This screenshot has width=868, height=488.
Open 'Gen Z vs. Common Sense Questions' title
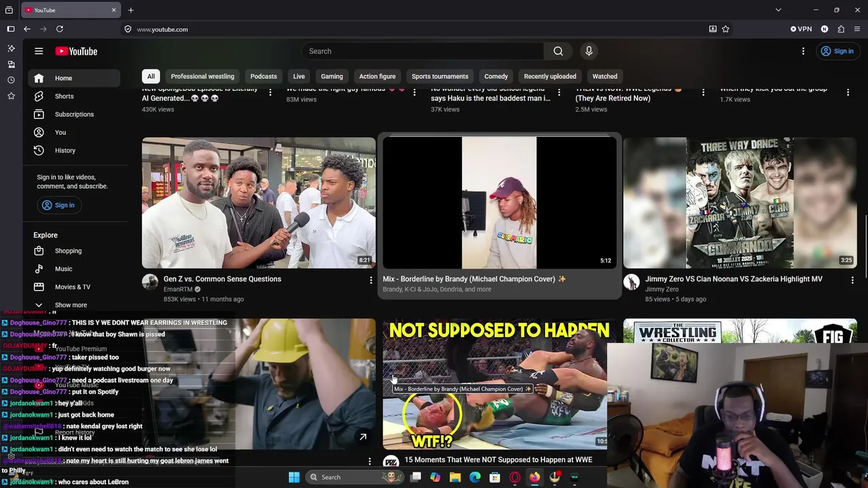(x=222, y=279)
